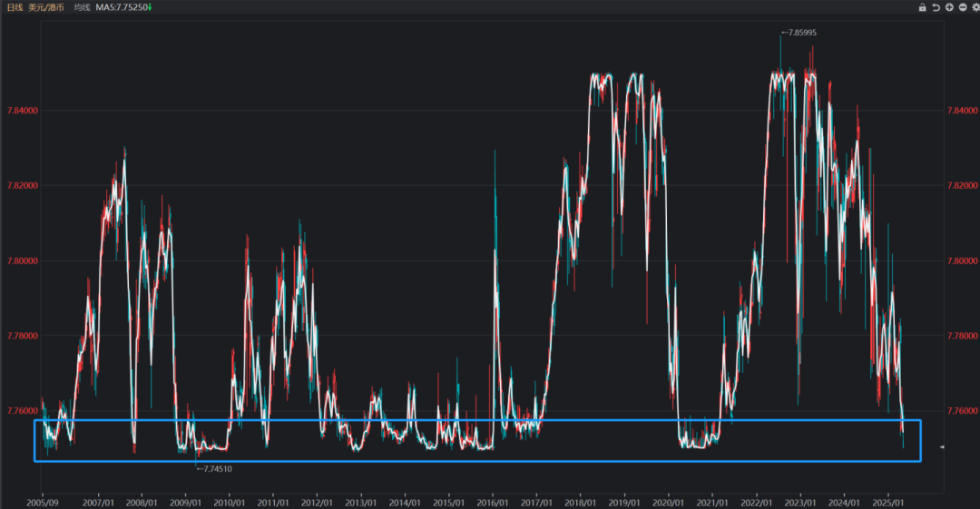Click the 2022/01 date label
The height and width of the screenshot is (509, 980).
pos(756,503)
